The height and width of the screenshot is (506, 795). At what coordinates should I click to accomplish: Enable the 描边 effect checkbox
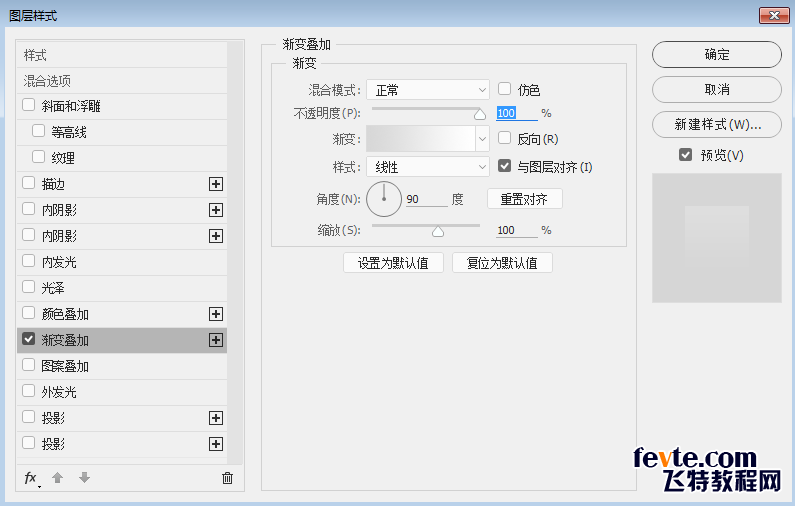point(28,183)
